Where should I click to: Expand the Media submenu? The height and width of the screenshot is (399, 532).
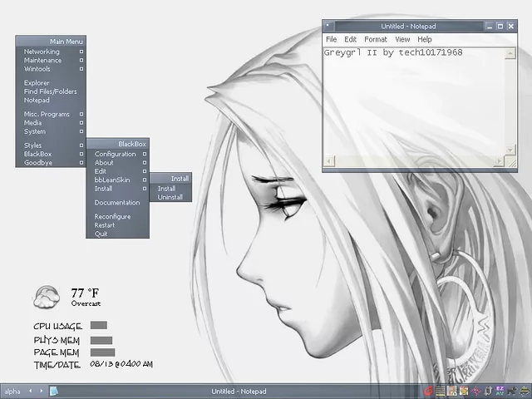(81, 122)
